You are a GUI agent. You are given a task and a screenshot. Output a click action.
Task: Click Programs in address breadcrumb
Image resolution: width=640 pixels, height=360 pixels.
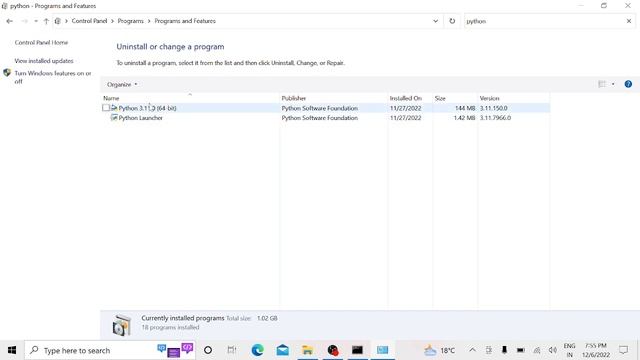(x=131, y=21)
